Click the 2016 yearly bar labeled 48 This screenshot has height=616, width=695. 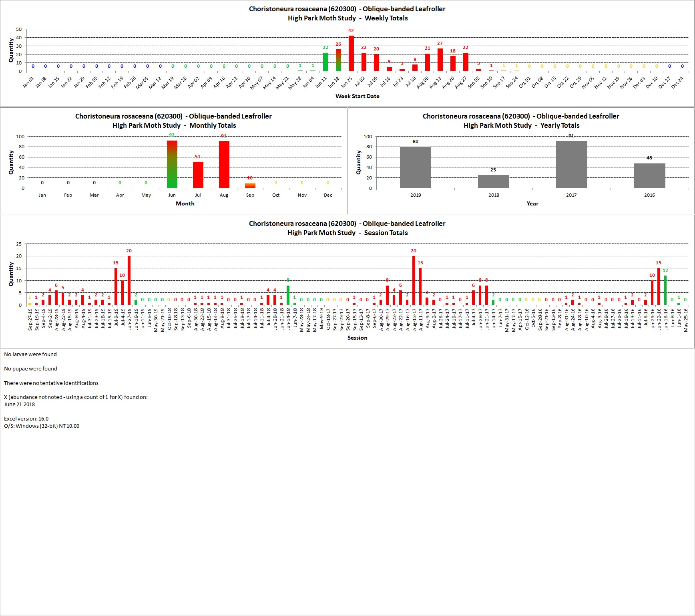click(650, 175)
